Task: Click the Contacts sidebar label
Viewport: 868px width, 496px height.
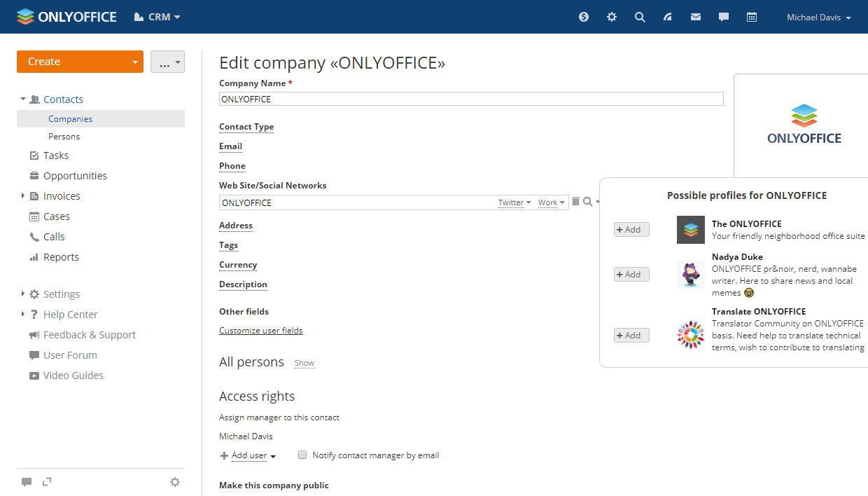Action: coord(63,99)
